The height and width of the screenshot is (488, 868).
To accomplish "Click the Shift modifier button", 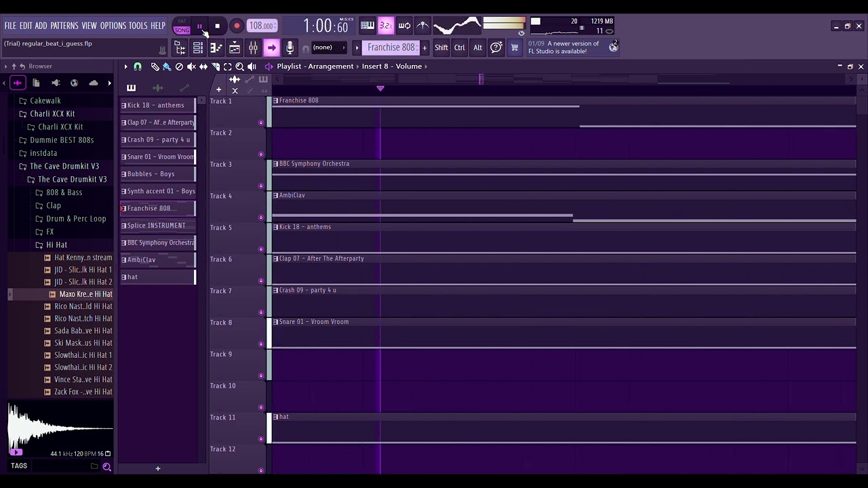I will (x=441, y=47).
